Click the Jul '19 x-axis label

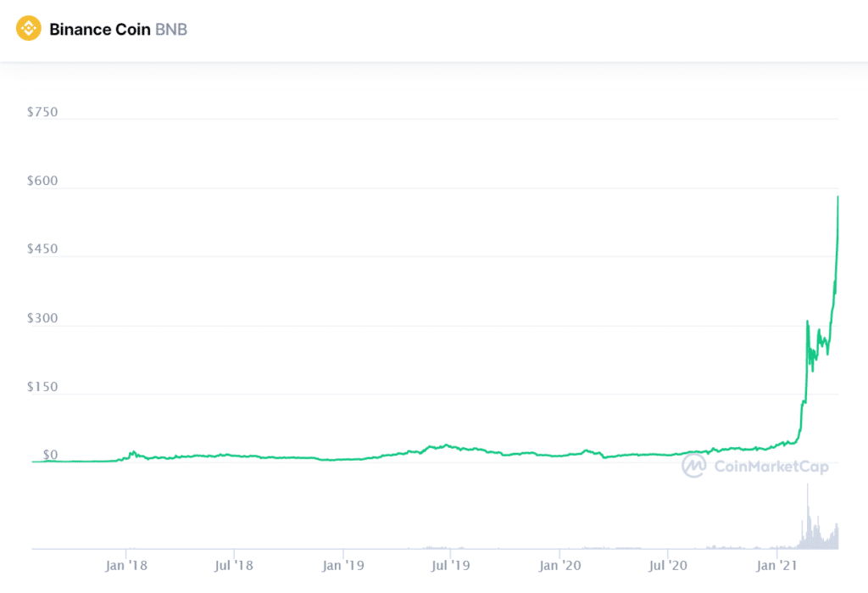pos(451,565)
